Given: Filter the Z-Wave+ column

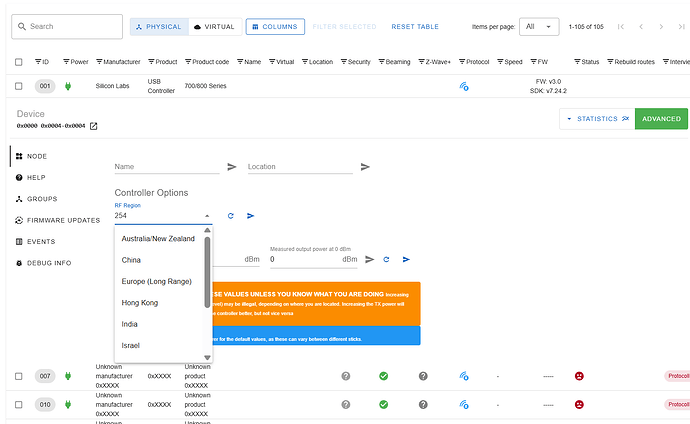Looking at the screenshot, I should click(422, 62).
